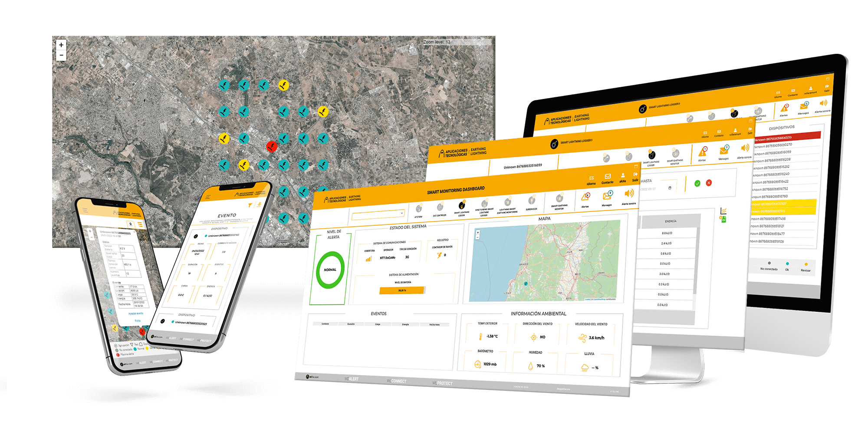The width and height of the screenshot is (868, 432).
Task: Open the HASTA date picker calendar icon
Action: tap(670, 188)
